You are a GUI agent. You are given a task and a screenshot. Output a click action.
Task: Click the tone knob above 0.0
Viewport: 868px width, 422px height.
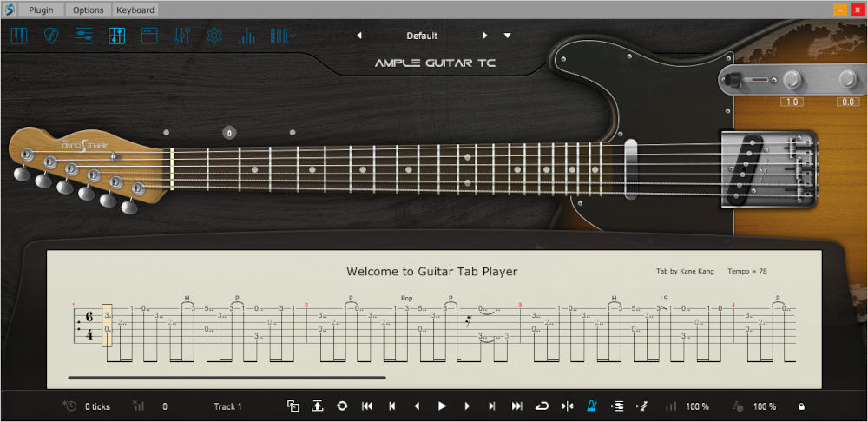pyautogui.click(x=847, y=80)
